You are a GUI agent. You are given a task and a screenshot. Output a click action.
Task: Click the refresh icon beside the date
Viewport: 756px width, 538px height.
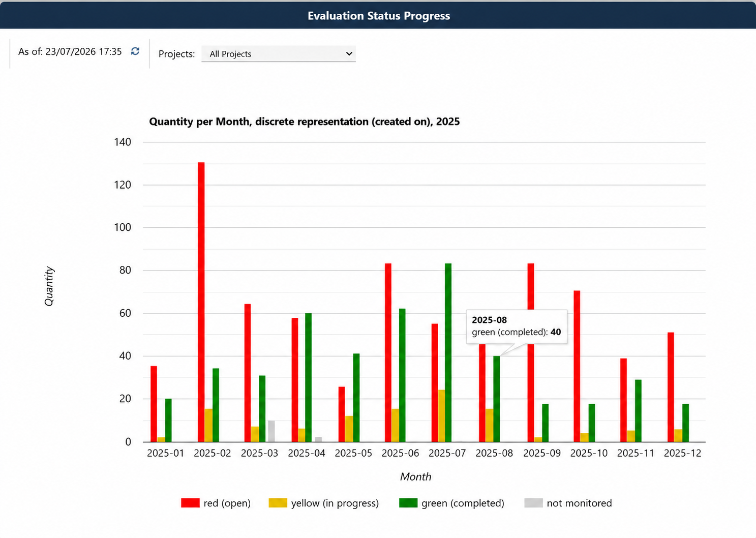pyautogui.click(x=135, y=51)
